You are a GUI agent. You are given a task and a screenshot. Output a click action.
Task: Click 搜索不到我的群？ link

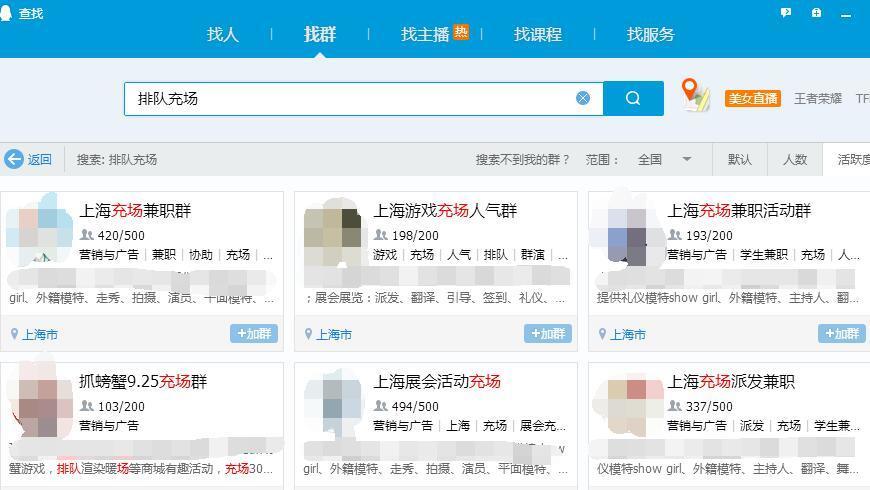click(522, 160)
